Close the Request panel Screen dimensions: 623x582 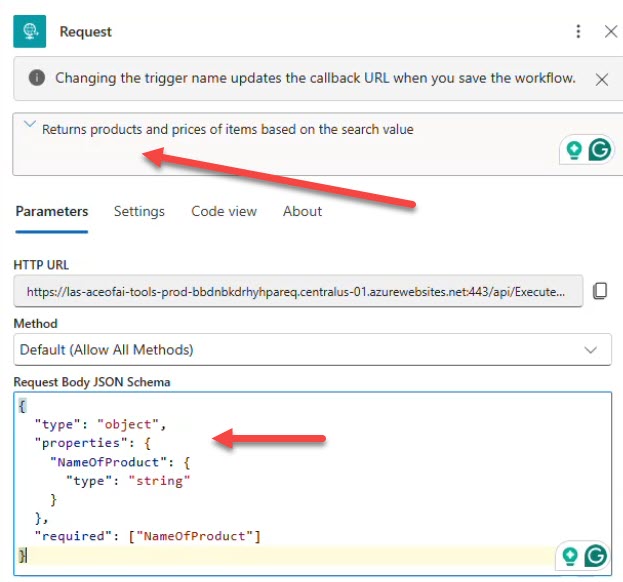tap(611, 31)
